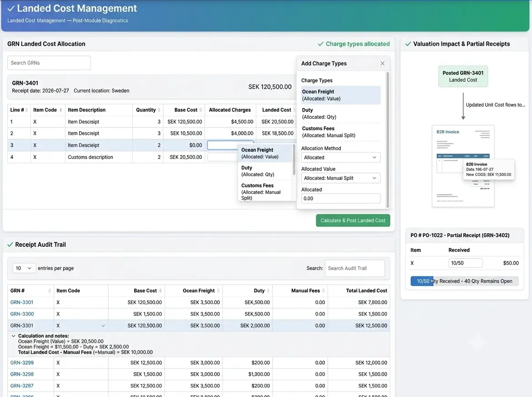Click the Valuation Impact checkmark icon
The height and width of the screenshot is (397, 532).
pos(408,44)
